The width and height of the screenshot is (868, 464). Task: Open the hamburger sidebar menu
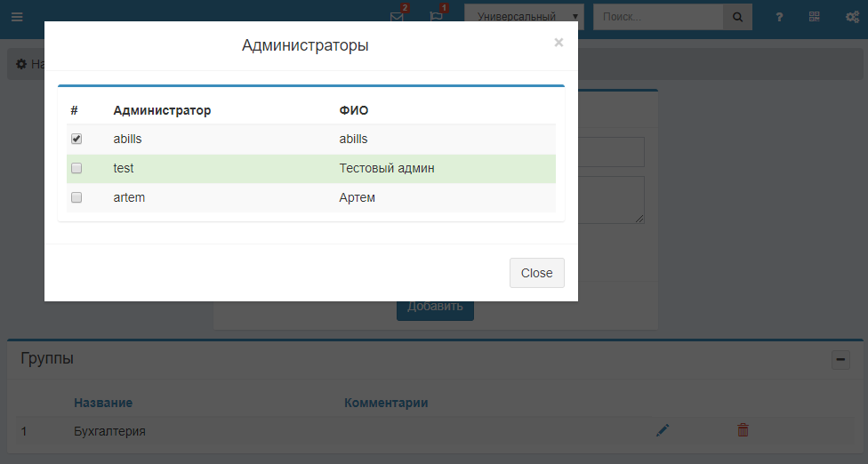coord(17,17)
